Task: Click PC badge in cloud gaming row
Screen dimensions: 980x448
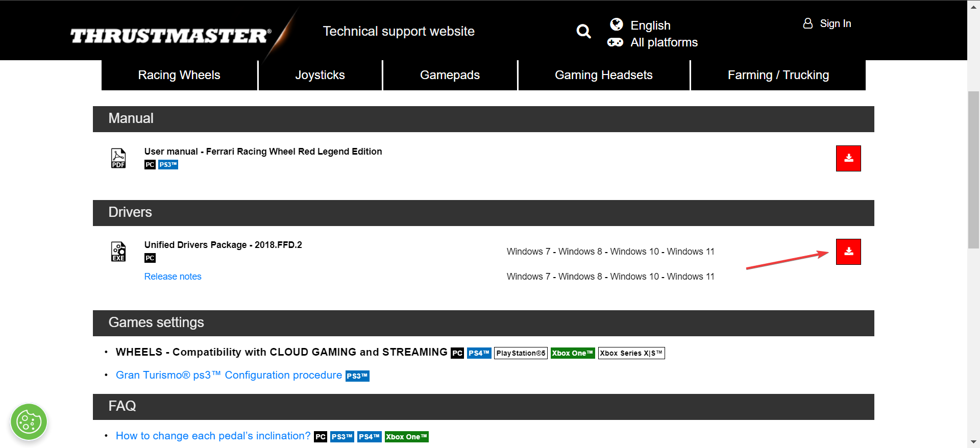Action: (457, 353)
